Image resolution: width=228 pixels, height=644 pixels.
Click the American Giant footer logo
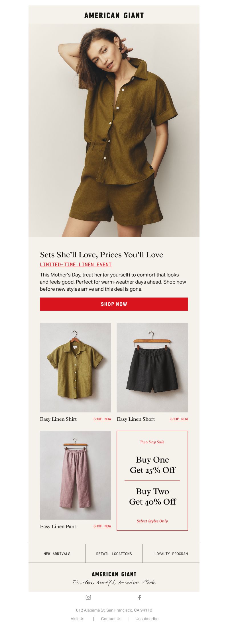tap(114, 575)
